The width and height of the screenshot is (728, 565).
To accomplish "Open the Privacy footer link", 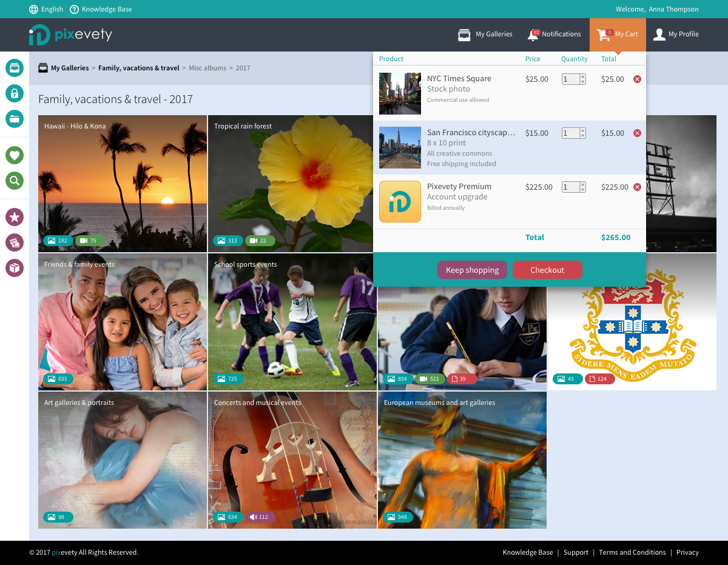I will click(687, 552).
